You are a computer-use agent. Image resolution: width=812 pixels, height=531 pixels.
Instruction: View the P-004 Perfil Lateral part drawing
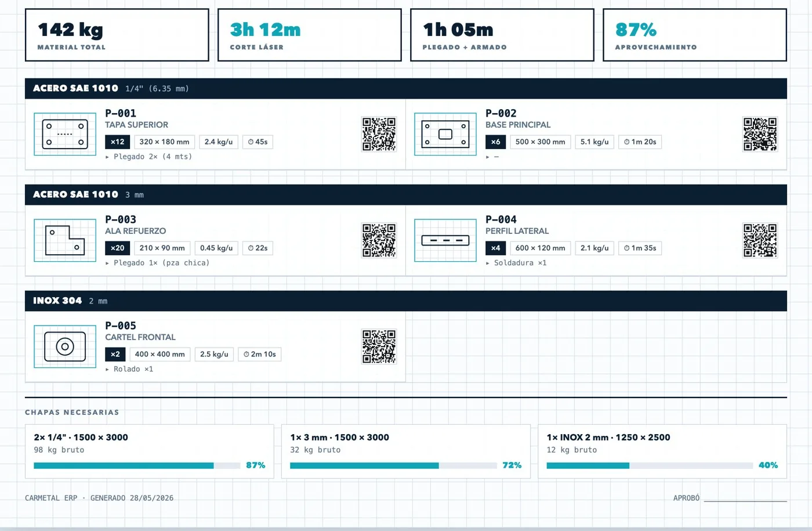coord(445,240)
